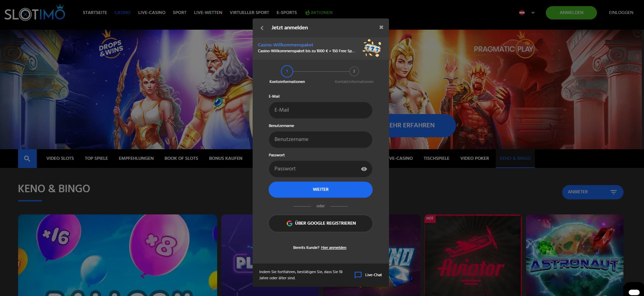Focus the Passwort input field
The width and height of the screenshot is (644, 296).
pos(320,169)
